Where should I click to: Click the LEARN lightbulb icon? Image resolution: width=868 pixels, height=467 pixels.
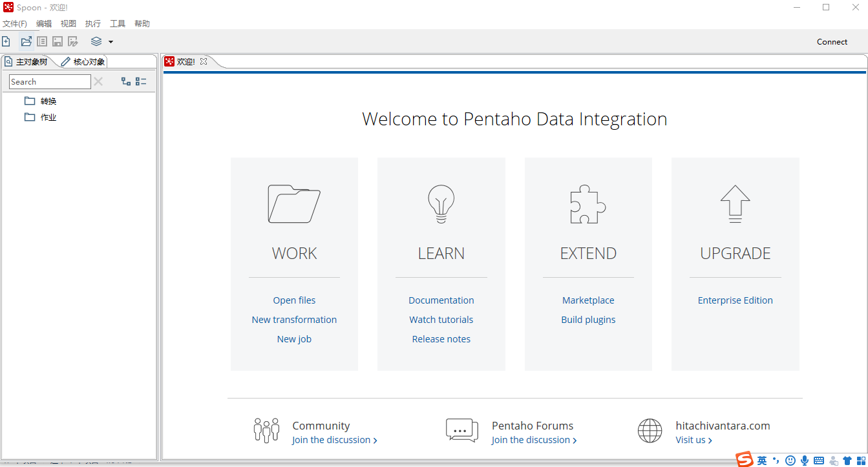[x=441, y=204]
